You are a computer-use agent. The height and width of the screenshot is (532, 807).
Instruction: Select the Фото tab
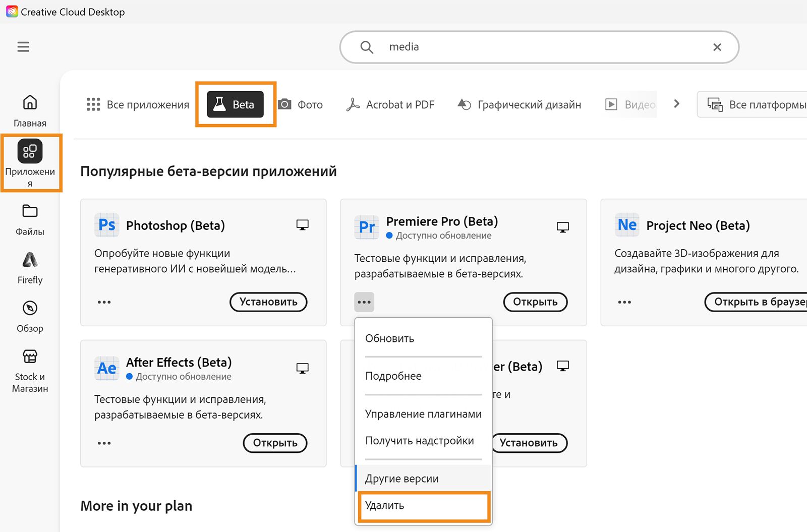(x=301, y=104)
